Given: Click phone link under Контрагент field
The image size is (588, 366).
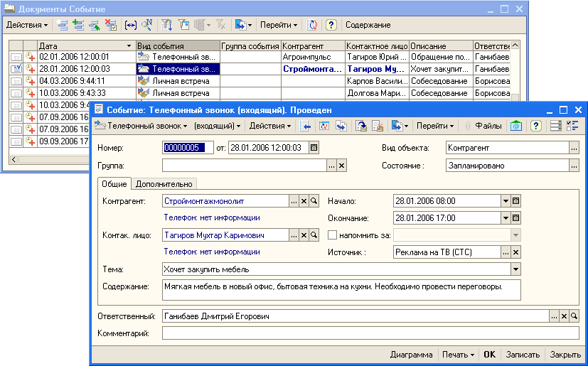Looking at the screenshot, I should [212, 217].
